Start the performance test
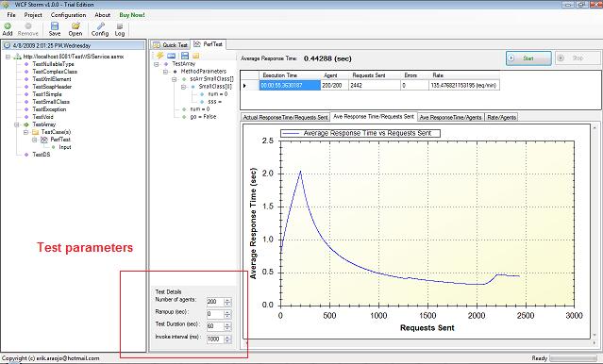Image resolution: width=603 pixels, height=364 pixels. 528,58
